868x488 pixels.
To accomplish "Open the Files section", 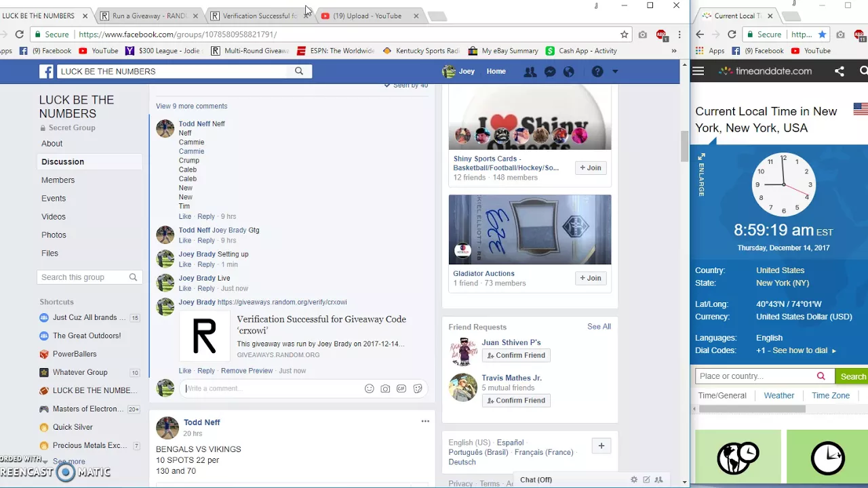I will pyautogui.click(x=50, y=253).
